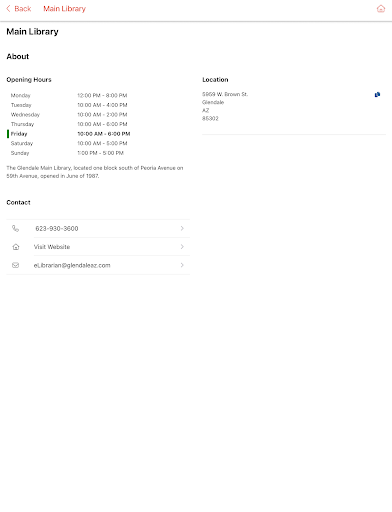Image resolution: width=392 pixels, height=512 pixels.
Task: Select the Saturday hours text
Action: pos(102,143)
